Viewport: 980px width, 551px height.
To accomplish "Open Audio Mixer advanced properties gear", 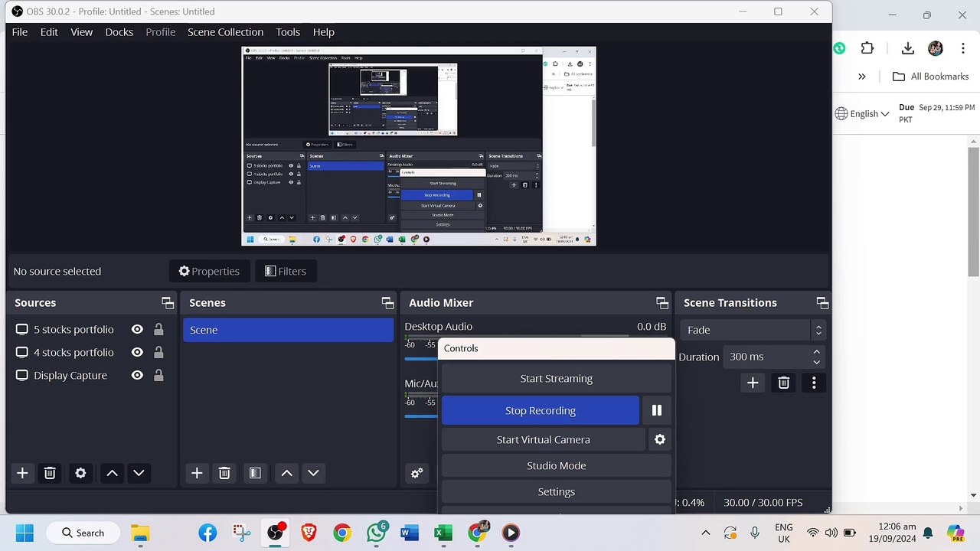I will [416, 473].
